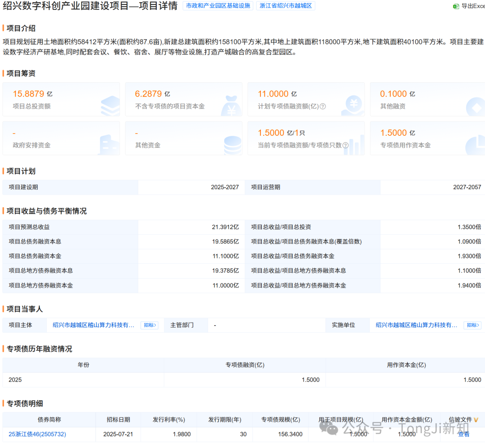This screenshot has width=485, height=448.
Task: Click 查看 link in 信披文件 column
Action: tap(463, 435)
